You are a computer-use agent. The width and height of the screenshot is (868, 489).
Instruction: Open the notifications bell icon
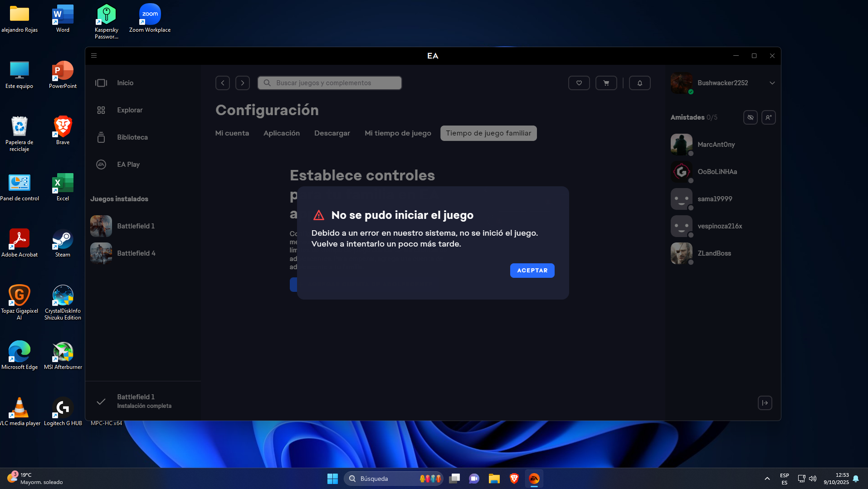[x=639, y=83]
